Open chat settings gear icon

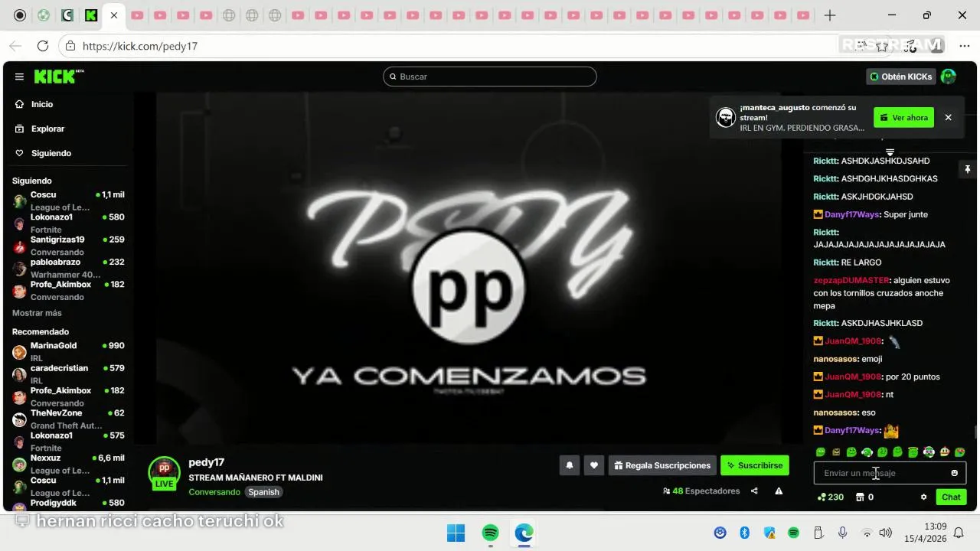[x=923, y=497]
